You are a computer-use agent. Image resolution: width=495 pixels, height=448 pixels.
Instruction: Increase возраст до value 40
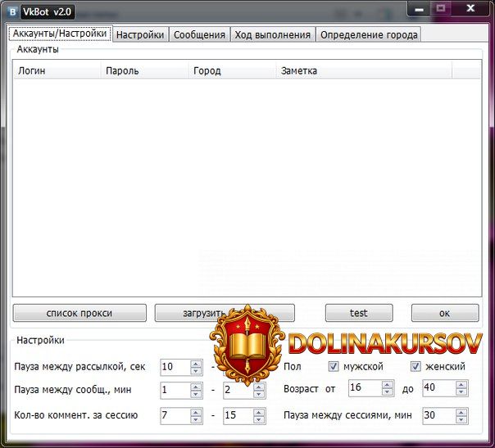(461, 385)
